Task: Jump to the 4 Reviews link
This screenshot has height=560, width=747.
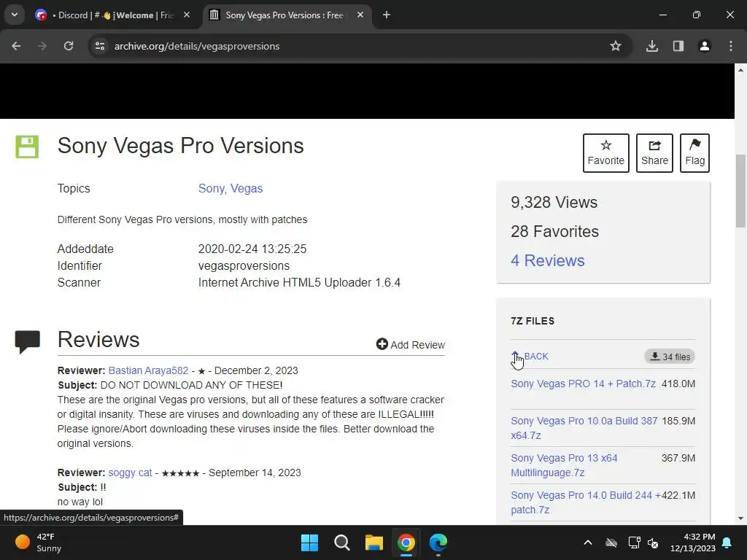Action: (547, 260)
